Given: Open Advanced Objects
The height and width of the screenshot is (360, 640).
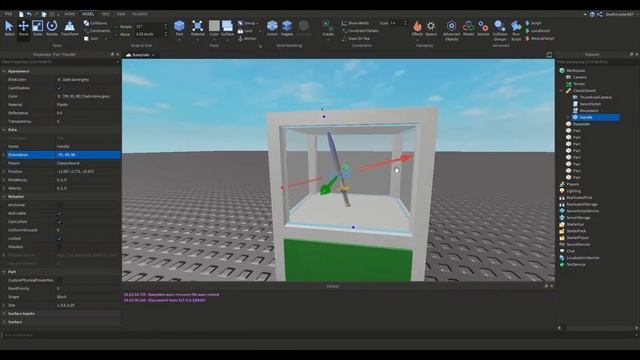Looking at the screenshot, I should click(x=451, y=30).
